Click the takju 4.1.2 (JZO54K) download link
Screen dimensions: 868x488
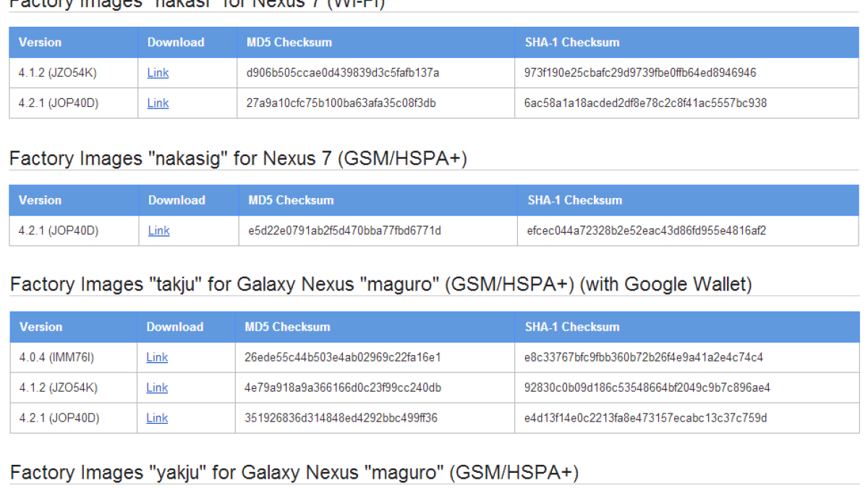[157, 388]
